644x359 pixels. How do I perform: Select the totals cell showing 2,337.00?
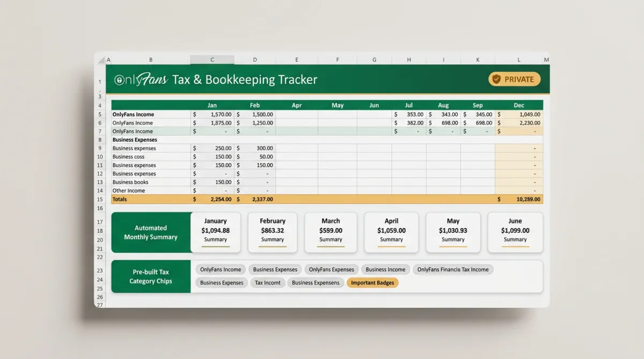[x=255, y=199]
